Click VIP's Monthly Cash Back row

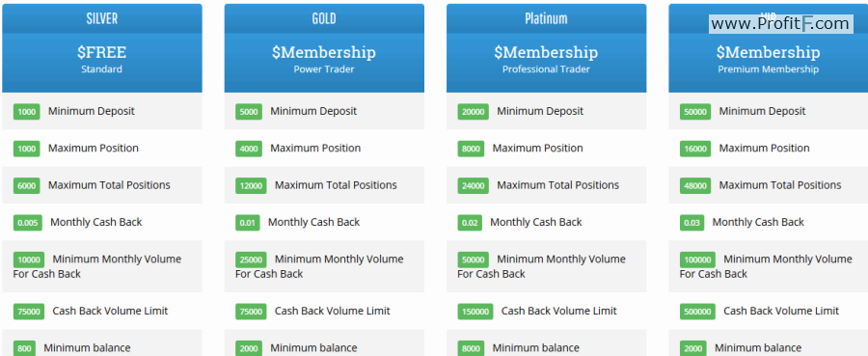(769, 222)
